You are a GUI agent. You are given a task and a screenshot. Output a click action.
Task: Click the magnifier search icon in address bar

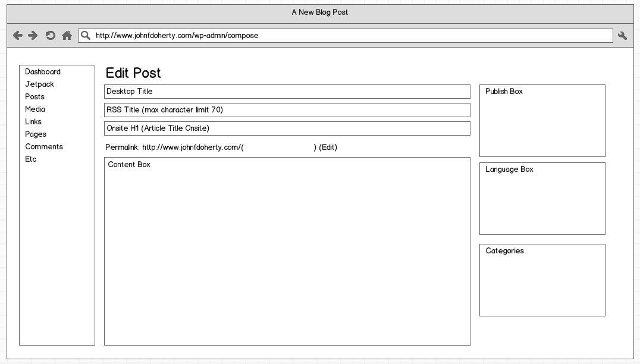coord(86,36)
